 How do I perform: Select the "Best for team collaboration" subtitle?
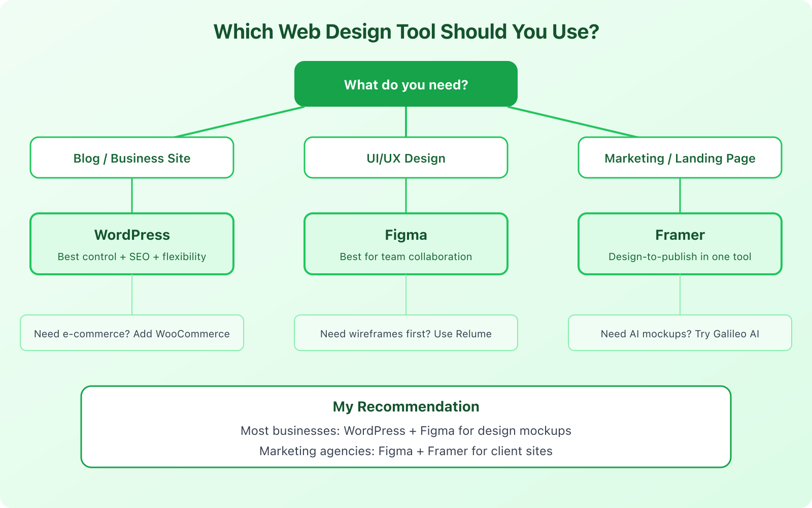[405, 257]
